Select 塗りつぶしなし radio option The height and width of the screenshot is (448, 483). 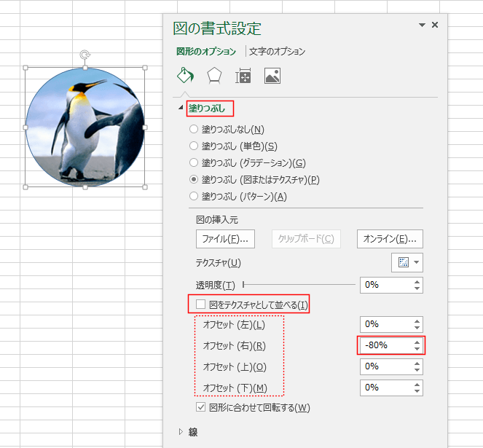pyautogui.click(x=194, y=129)
